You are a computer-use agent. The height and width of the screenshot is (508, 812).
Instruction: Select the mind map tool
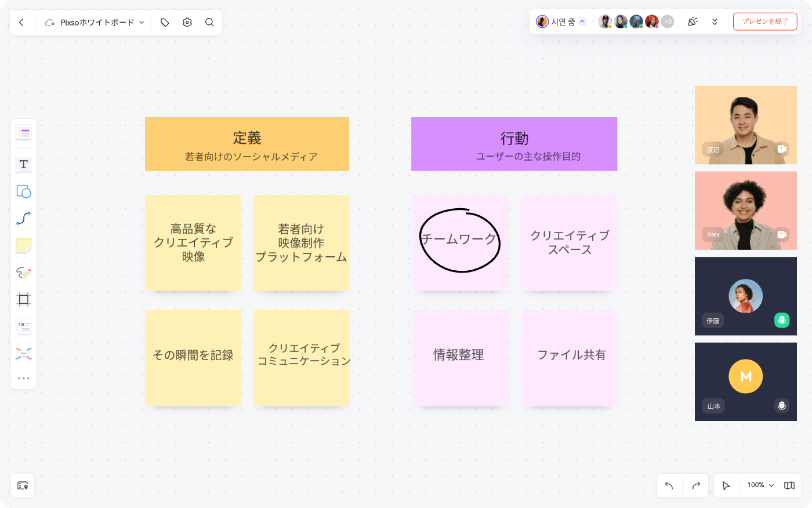[x=24, y=354]
